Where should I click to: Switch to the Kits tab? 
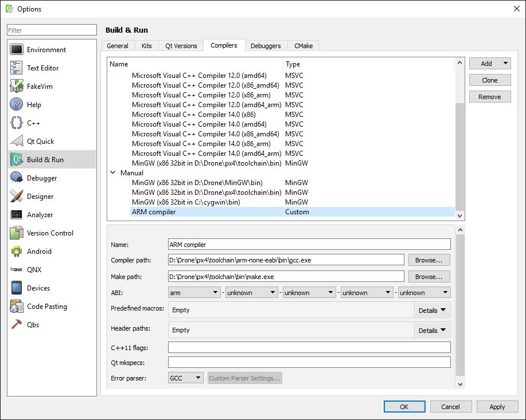point(147,46)
